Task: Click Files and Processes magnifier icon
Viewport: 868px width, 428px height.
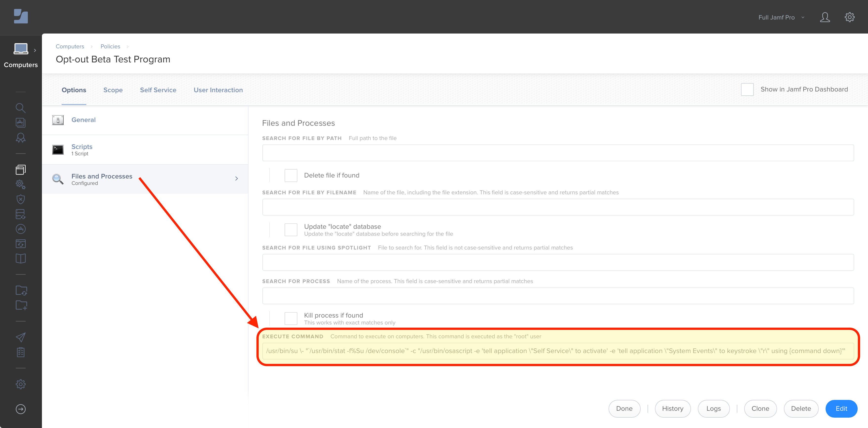Action: coord(58,179)
